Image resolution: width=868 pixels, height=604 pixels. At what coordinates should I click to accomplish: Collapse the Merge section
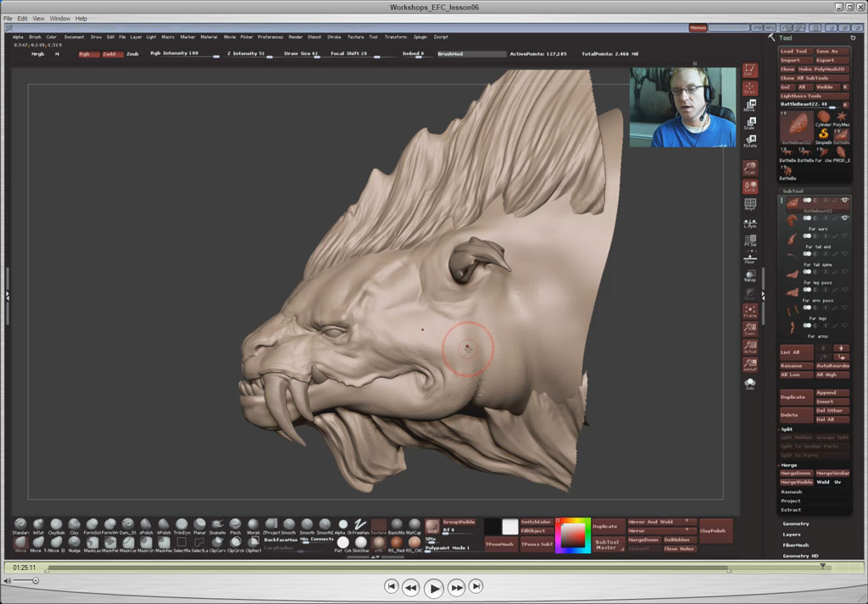click(788, 465)
